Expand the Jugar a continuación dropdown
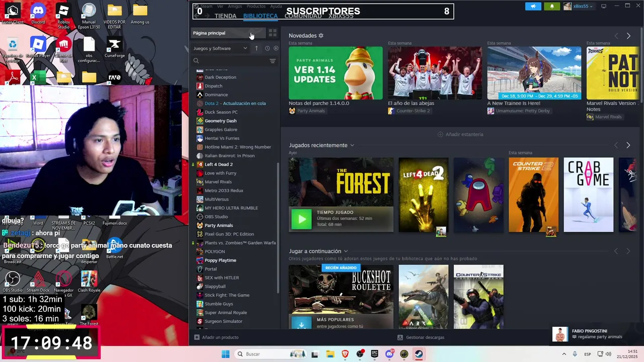The image size is (644, 362). pos(346,251)
